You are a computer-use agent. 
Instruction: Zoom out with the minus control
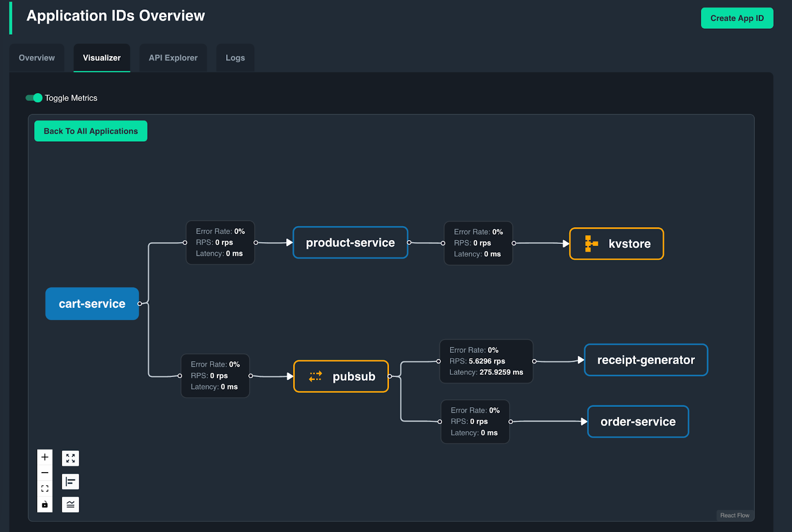tap(45, 473)
